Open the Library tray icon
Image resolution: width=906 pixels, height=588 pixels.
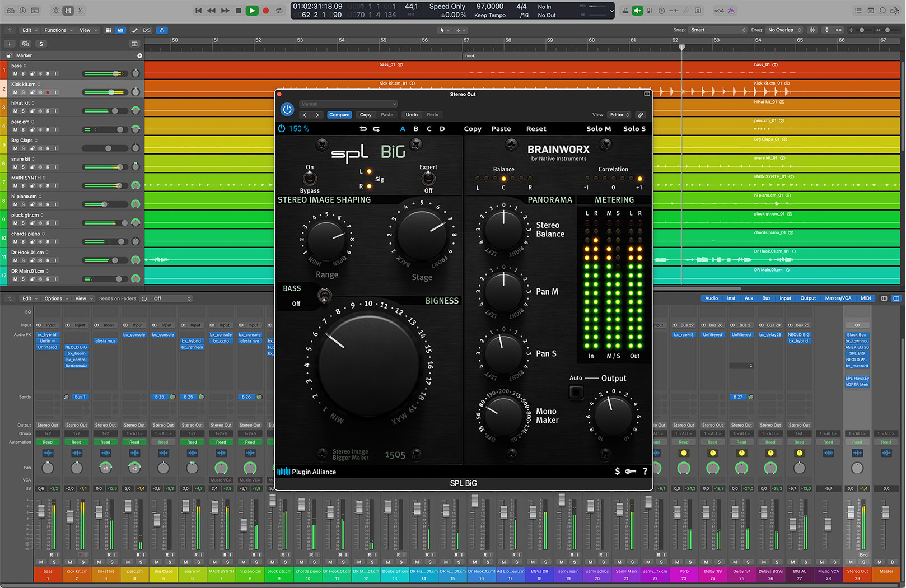click(x=10, y=10)
